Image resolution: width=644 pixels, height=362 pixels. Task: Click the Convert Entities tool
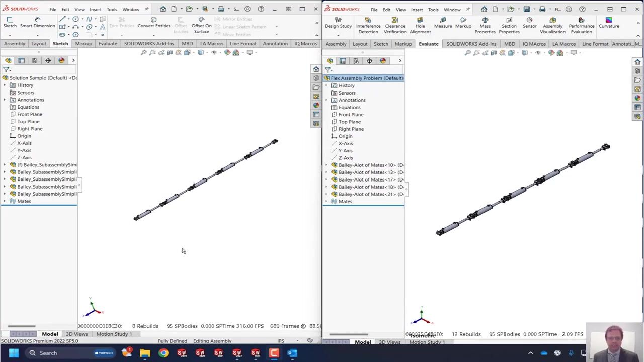(x=153, y=23)
